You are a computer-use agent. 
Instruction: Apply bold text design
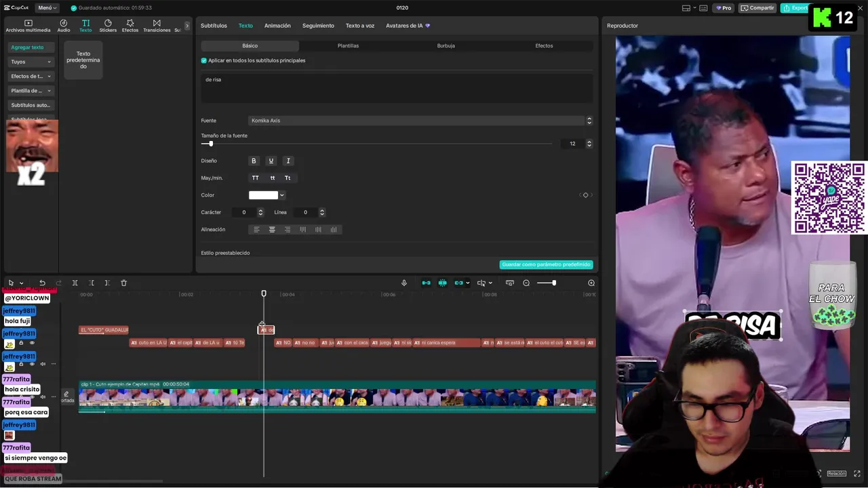(254, 161)
